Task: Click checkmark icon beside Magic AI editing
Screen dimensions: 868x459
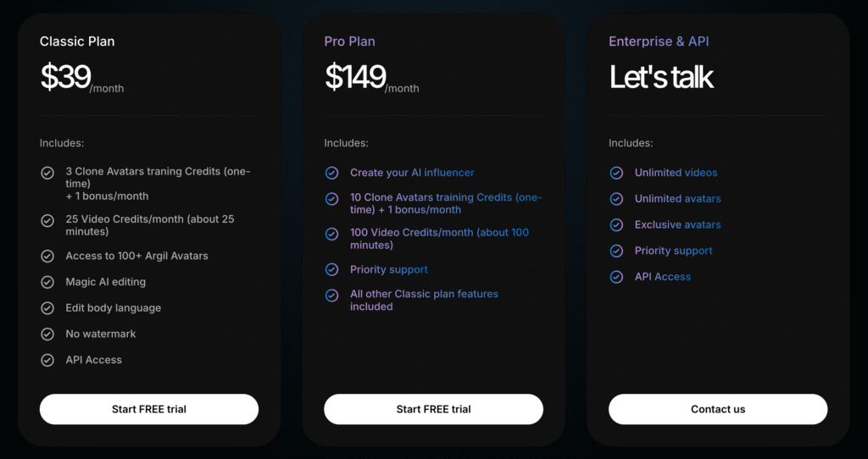Action: tap(47, 282)
